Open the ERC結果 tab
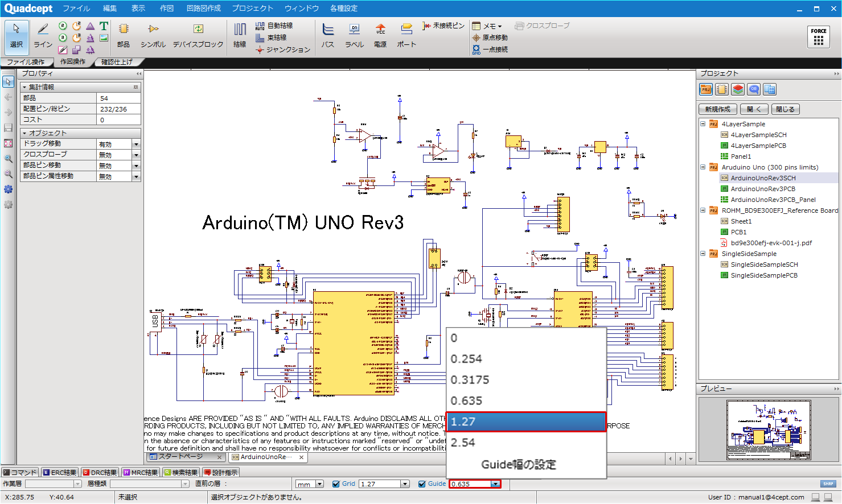 pos(60,473)
